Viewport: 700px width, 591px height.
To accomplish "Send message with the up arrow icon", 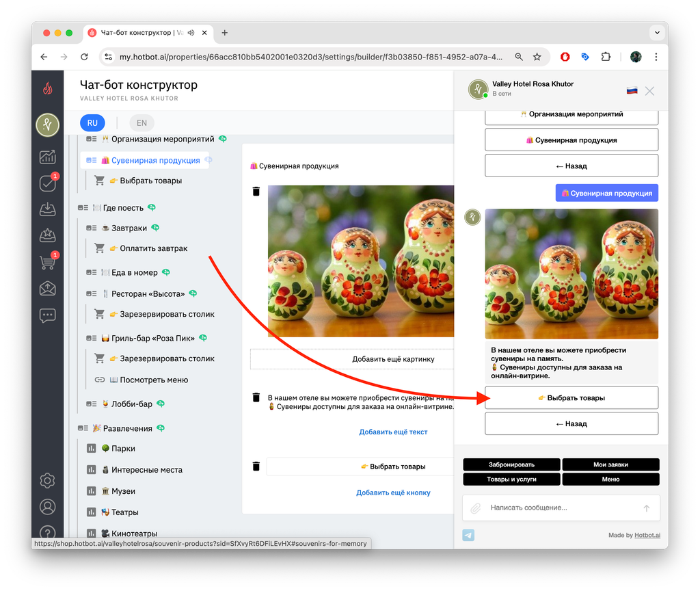I will tap(646, 508).
